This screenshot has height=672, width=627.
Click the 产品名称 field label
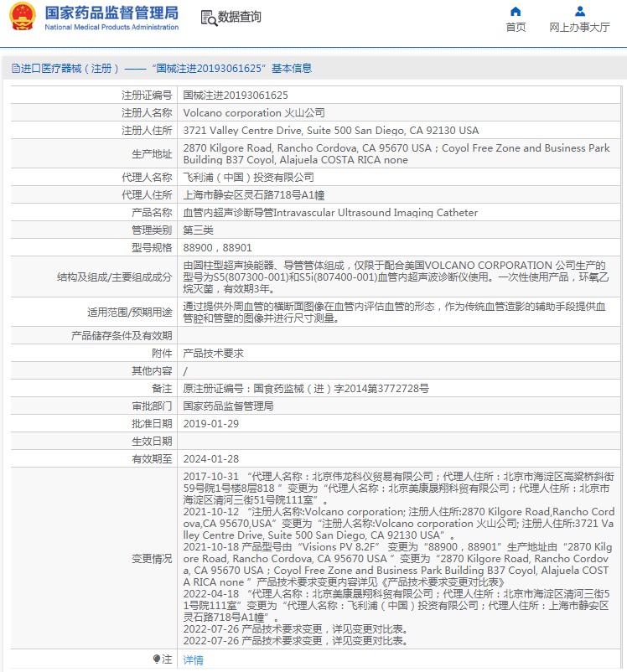click(x=152, y=213)
